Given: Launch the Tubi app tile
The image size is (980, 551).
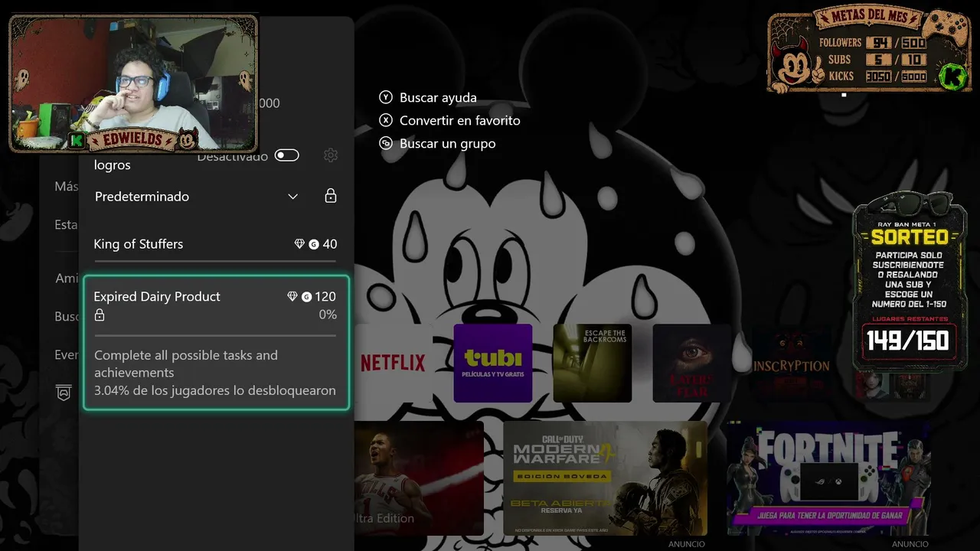Looking at the screenshot, I should pyautogui.click(x=493, y=363).
